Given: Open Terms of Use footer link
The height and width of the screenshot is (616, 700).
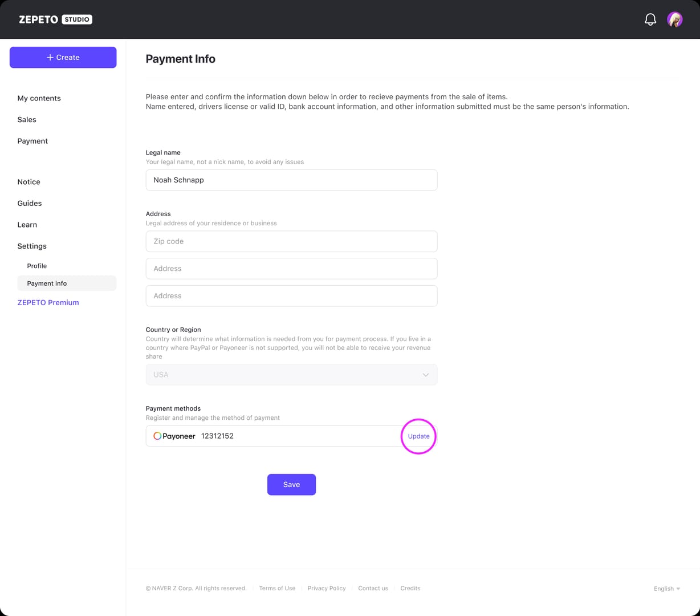Looking at the screenshot, I should pos(277,589).
